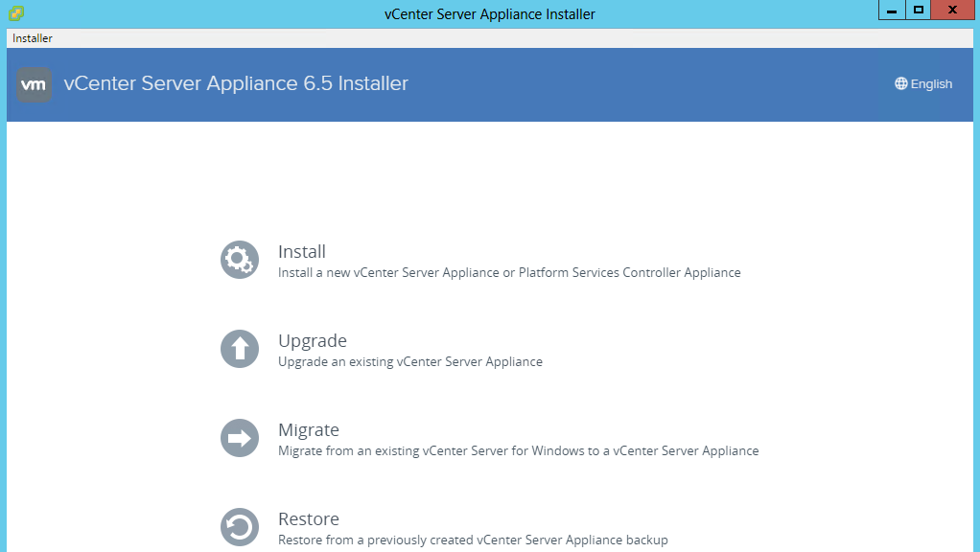Image resolution: width=980 pixels, height=552 pixels.
Task: Click 'Upgrade an existing vCenter Server Appliance' text
Action: pos(410,362)
